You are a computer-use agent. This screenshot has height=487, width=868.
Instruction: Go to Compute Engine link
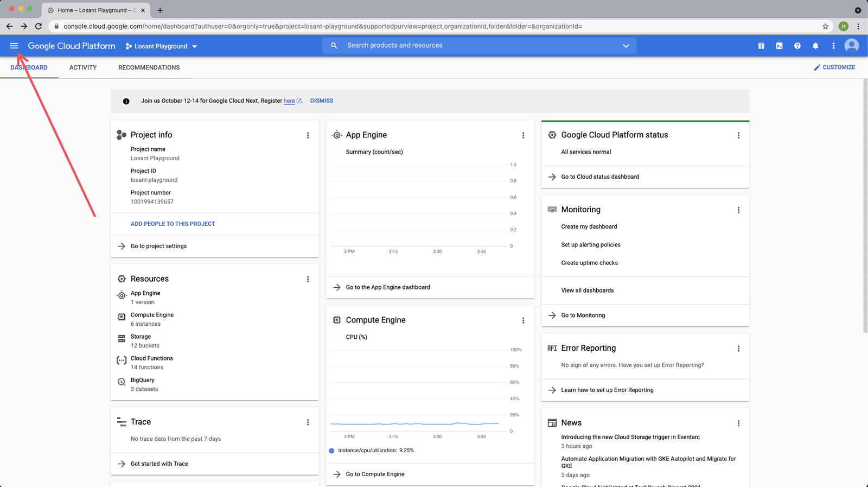click(x=375, y=475)
